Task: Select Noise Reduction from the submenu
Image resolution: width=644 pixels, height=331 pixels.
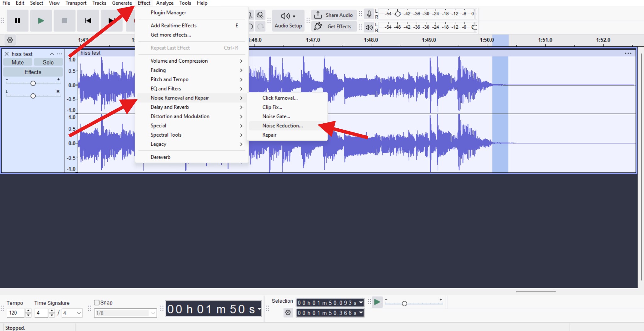Action: (282, 126)
